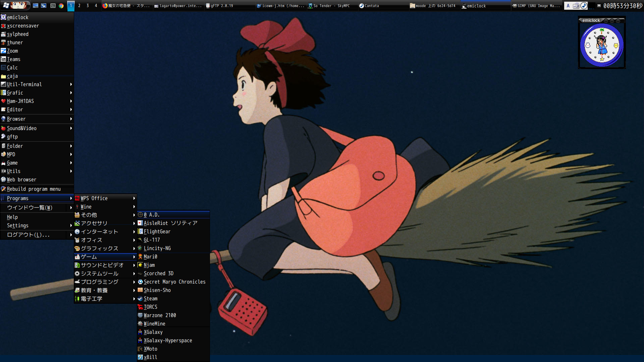The height and width of the screenshot is (362, 644).
Task: Click the show desktop icon in taskbar
Action: [x=36, y=5]
